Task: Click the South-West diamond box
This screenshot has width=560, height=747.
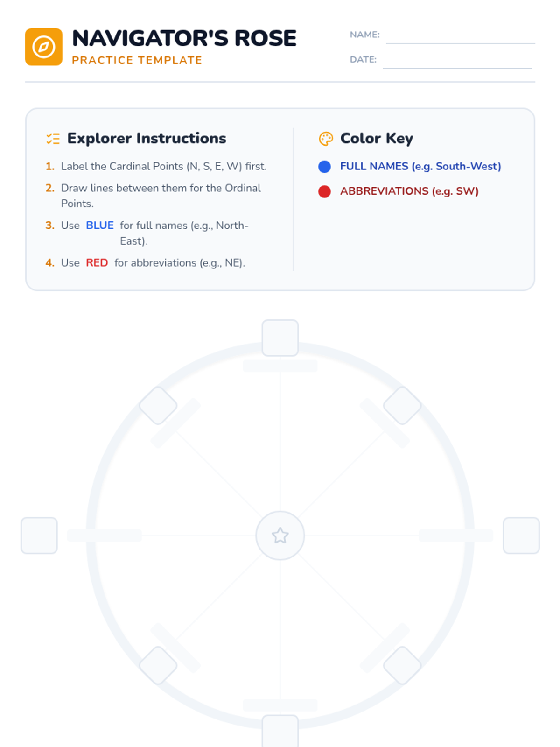Action: pyautogui.click(x=158, y=665)
